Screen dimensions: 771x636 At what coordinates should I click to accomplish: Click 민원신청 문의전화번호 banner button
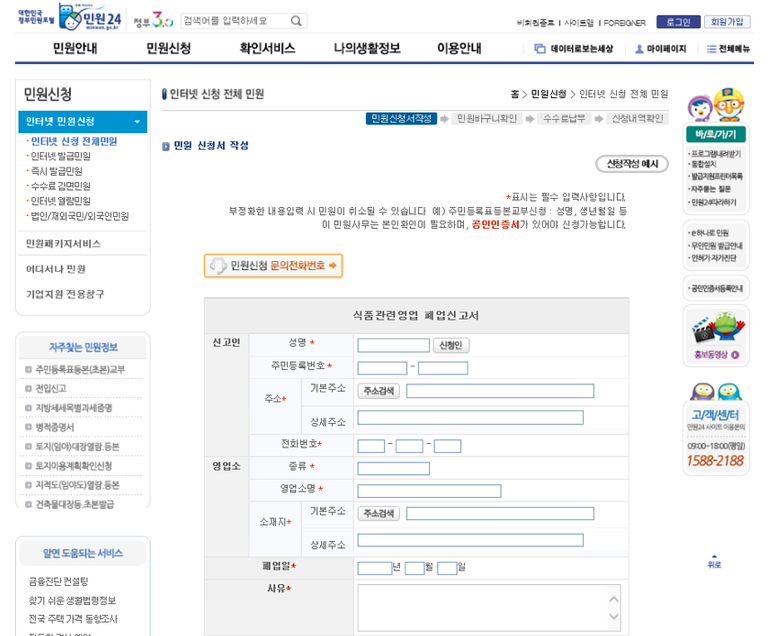[273, 266]
